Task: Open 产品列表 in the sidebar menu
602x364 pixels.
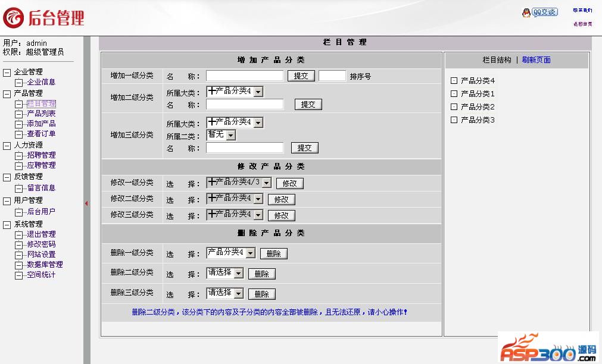Action: click(x=41, y=114)
